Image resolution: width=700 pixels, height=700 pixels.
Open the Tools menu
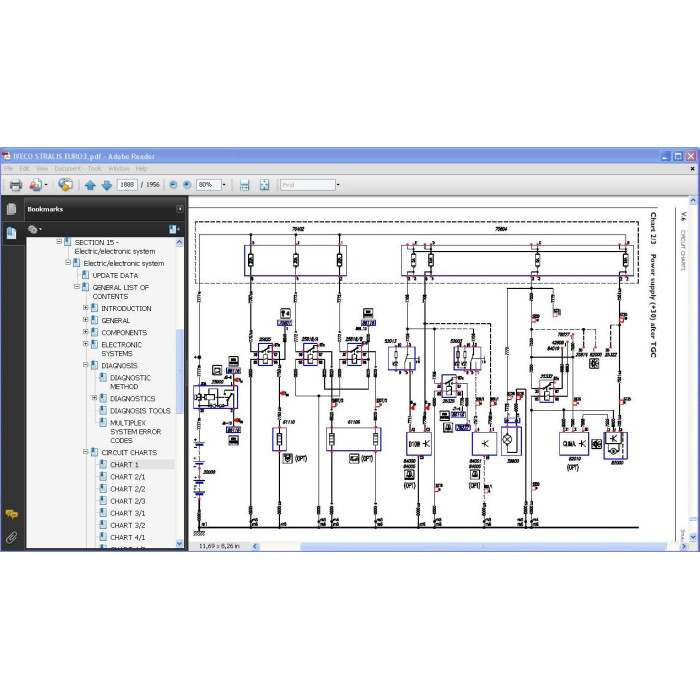pos(95,169)
